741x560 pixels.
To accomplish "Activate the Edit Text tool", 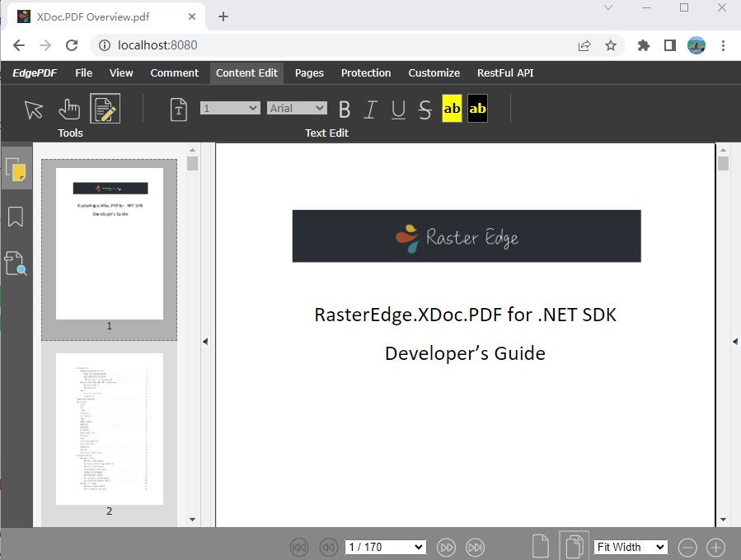I will tap(105, 108).
